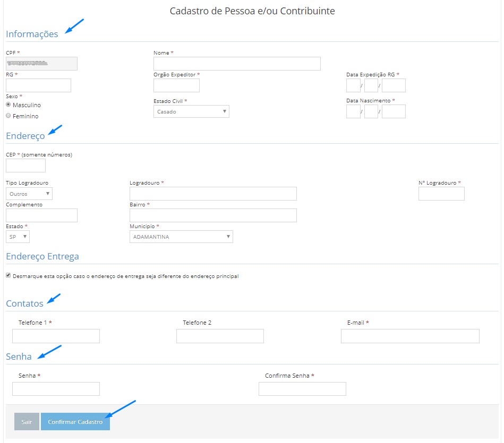
Task: Focus the Logradouro text field
Action: click(x=213, y=194)
